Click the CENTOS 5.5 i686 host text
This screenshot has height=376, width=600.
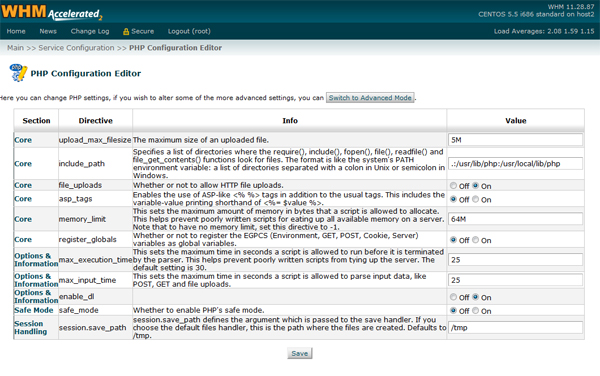pos(536,15)
